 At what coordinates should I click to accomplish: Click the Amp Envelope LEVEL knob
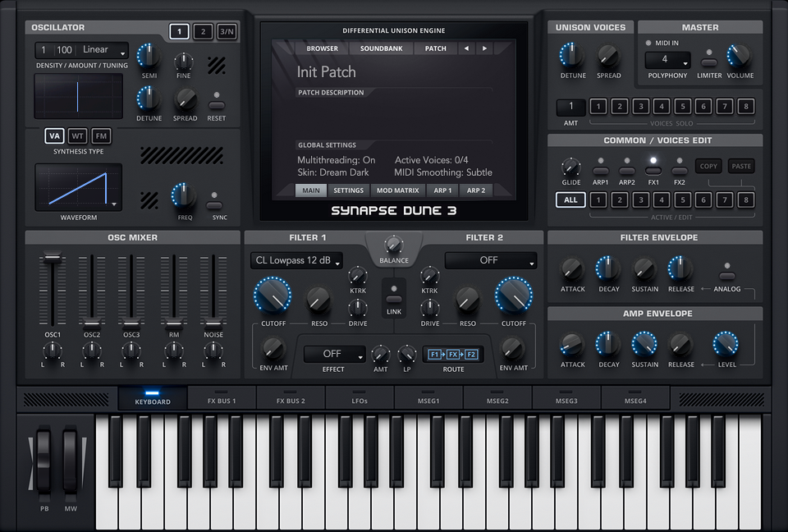point(726,344)
